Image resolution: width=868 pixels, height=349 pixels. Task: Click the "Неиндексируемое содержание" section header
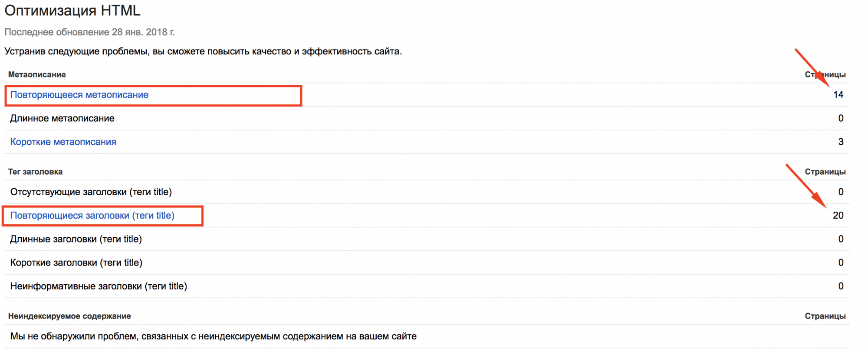coord(69,316)
